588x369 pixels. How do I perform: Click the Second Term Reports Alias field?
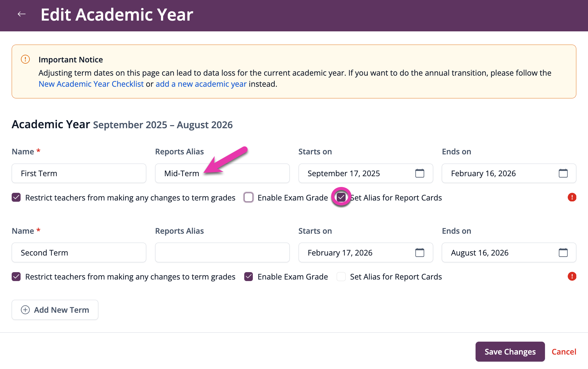pos(222,253)
